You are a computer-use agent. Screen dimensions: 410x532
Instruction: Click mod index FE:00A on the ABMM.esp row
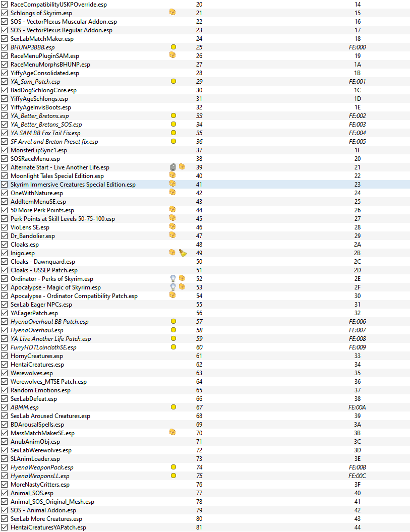358,407
